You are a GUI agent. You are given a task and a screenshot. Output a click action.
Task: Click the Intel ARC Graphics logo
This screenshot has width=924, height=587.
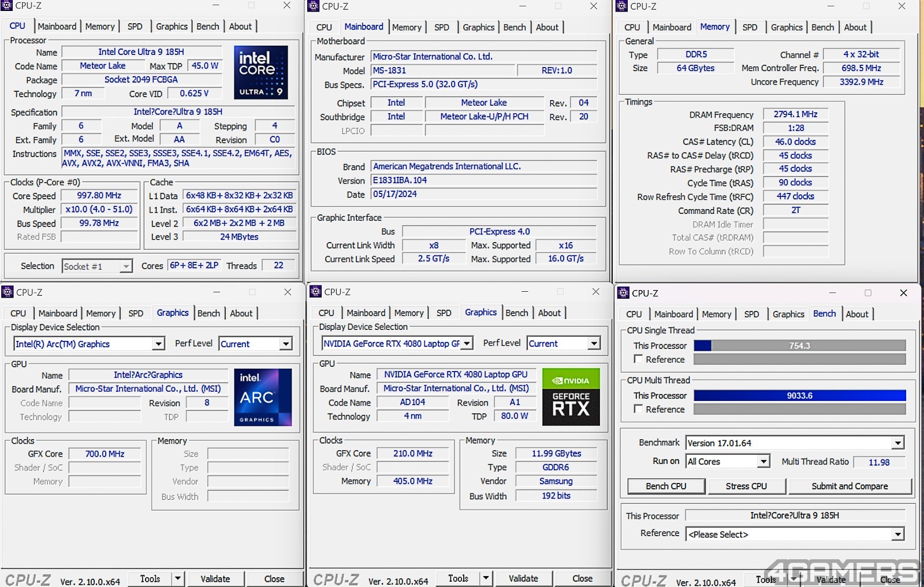click(263, 397)
